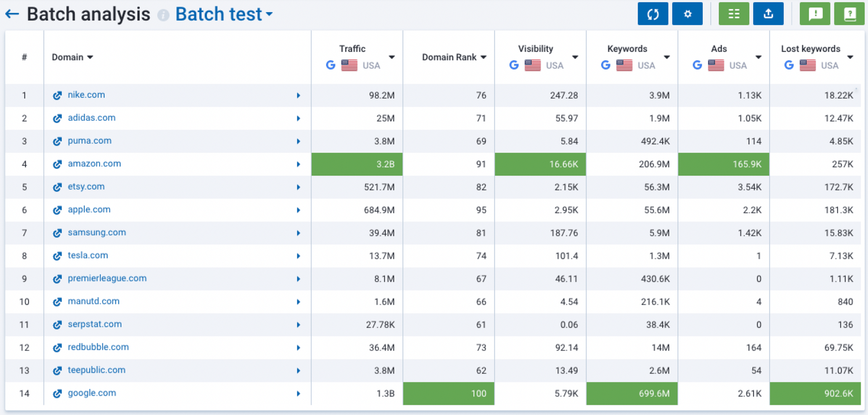Select amazon.com highlighted Traffic cell
The image size is (868, 415).
pos(357,164)
